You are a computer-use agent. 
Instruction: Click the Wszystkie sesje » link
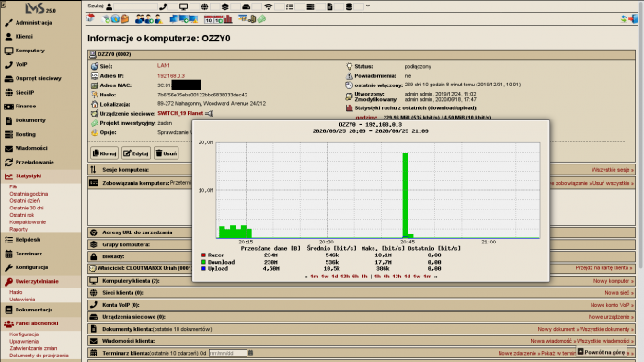pyautogui.click(x=613, y=170)
